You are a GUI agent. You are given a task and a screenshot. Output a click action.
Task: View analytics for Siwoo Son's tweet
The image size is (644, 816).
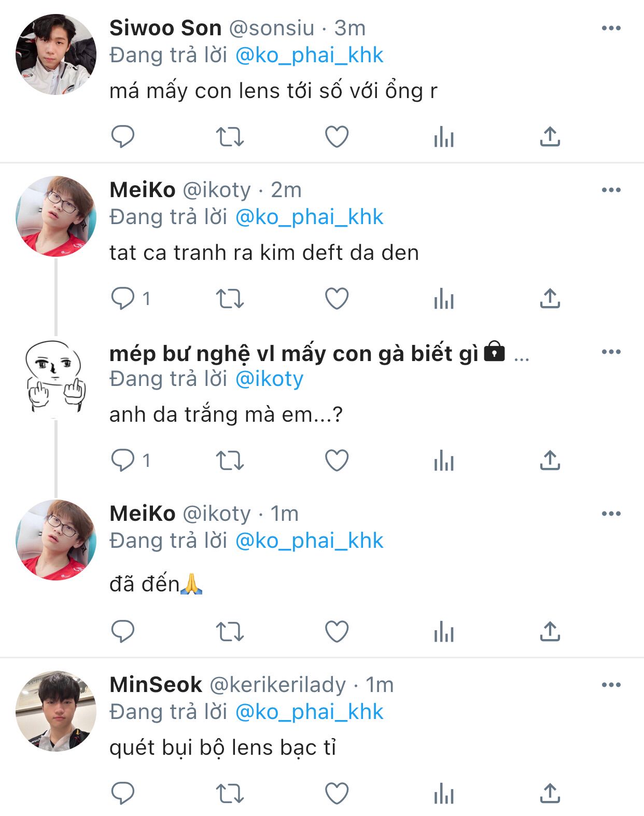[444, 137]
